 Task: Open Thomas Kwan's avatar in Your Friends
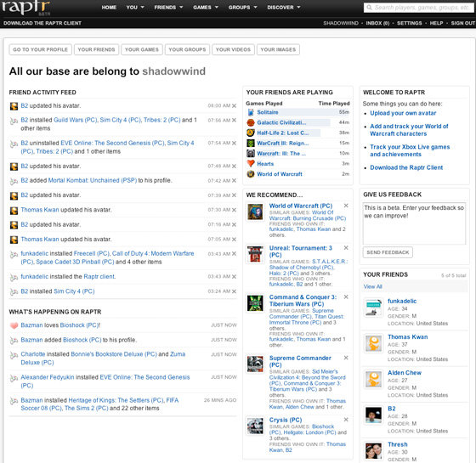point(373,343)
